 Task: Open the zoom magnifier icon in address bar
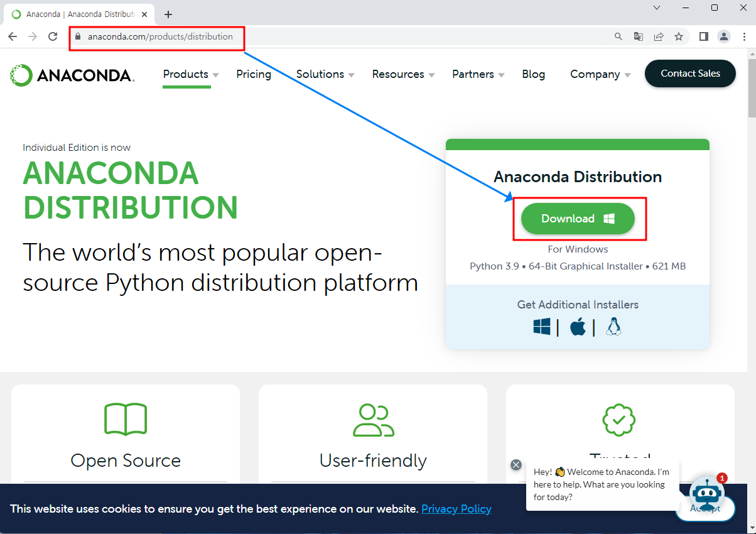click(x=618, y=36)
